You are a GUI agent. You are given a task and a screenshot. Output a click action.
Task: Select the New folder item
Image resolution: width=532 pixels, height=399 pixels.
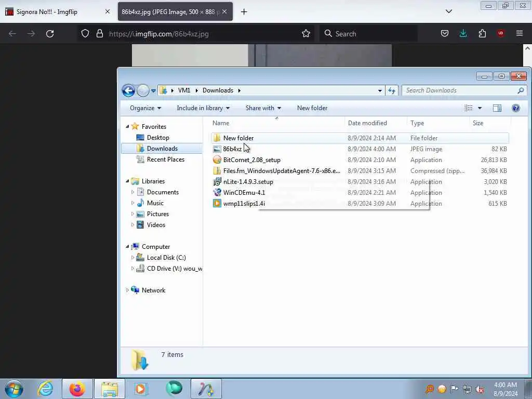(x=360, y=138)
